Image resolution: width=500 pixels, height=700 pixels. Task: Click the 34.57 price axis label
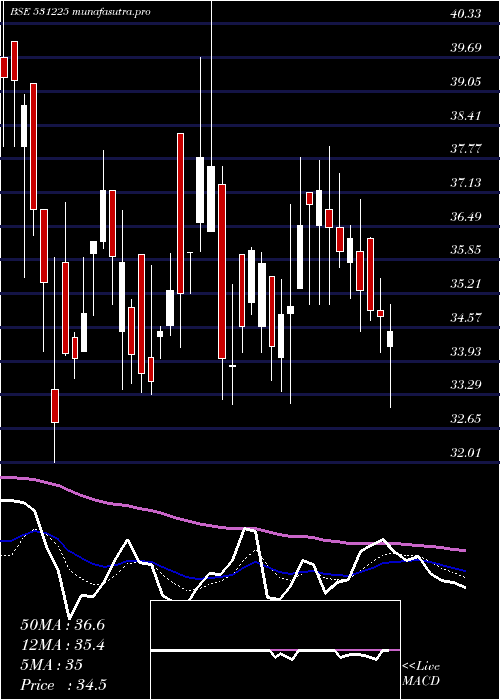pyautogui.click(x=466, y=318)
